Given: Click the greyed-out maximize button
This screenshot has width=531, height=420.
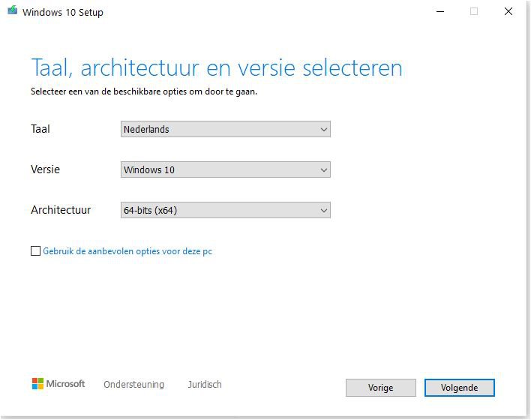Looking at the screenshot, I should 474,11.
